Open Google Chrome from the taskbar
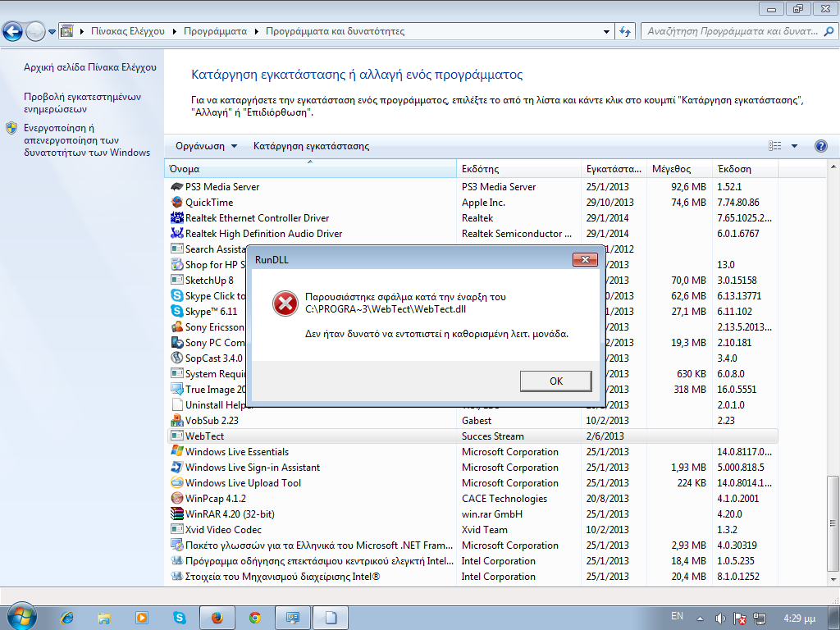The height and width of the screenshot is (630, 840). [x=255, y=618]
